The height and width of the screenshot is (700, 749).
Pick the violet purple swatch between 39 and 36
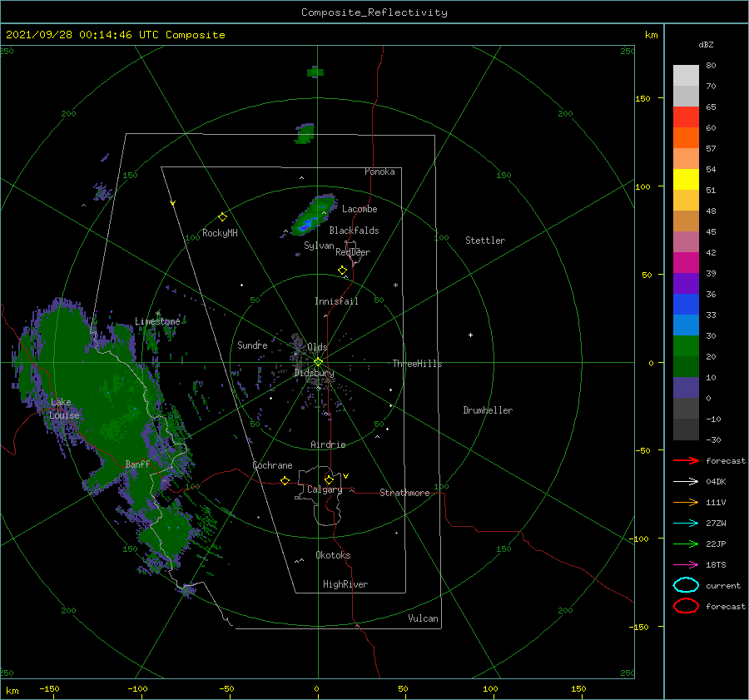pyautogui.click(x=686, y=284)
